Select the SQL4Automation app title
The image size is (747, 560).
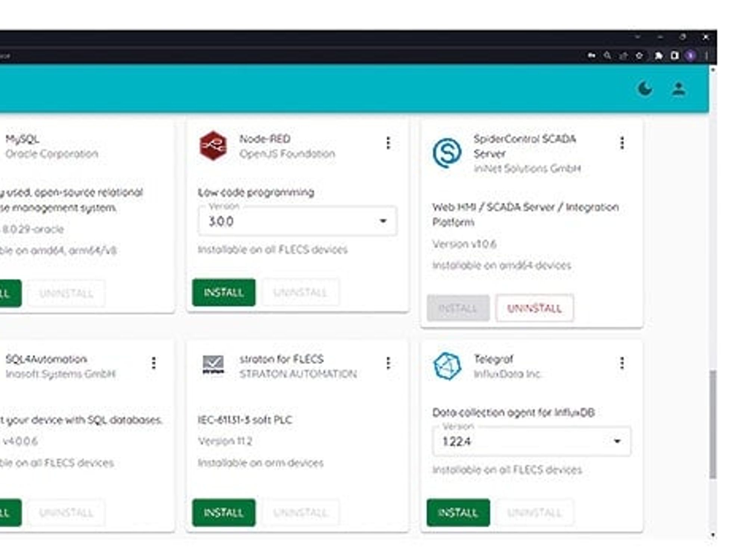pos(46,359)
